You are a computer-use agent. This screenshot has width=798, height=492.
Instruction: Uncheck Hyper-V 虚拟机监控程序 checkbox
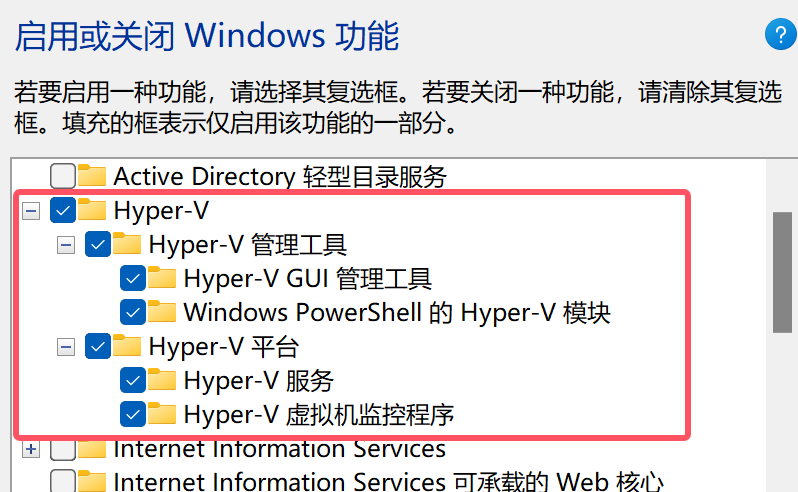click(x=132, y=414)
